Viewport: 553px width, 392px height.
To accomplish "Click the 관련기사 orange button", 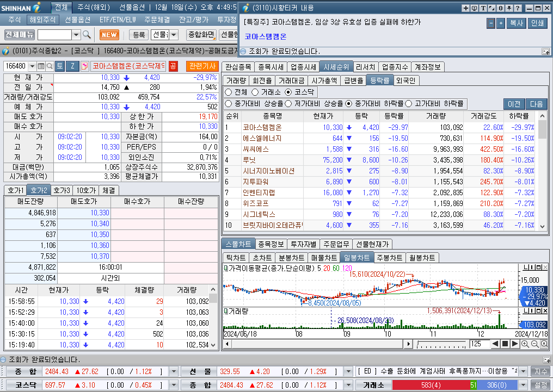I will [x=202, y=66].
